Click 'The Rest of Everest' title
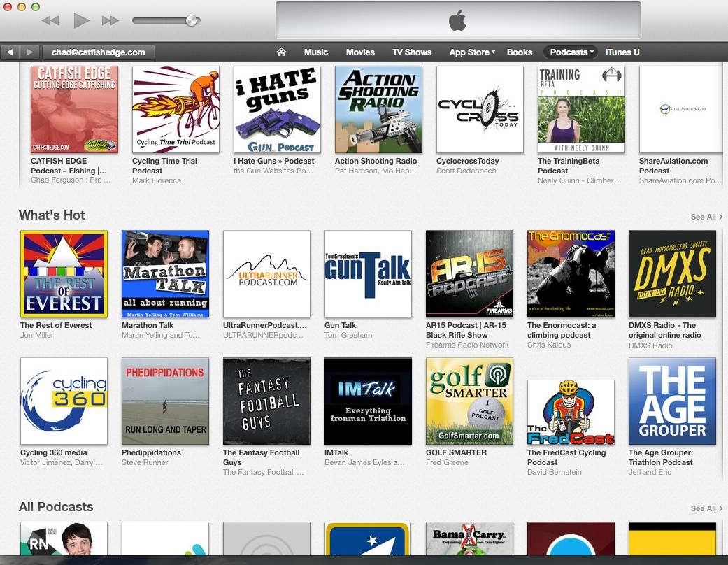The width and height of the screenshot is (728, 565). tap(56, 325)
